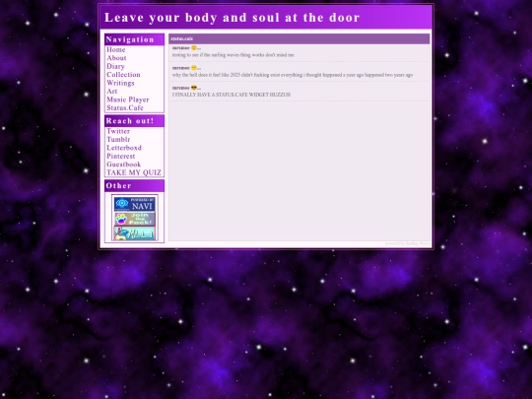Open the Twitter link
The width and height of the screenshot is (532, 399).
118,131
